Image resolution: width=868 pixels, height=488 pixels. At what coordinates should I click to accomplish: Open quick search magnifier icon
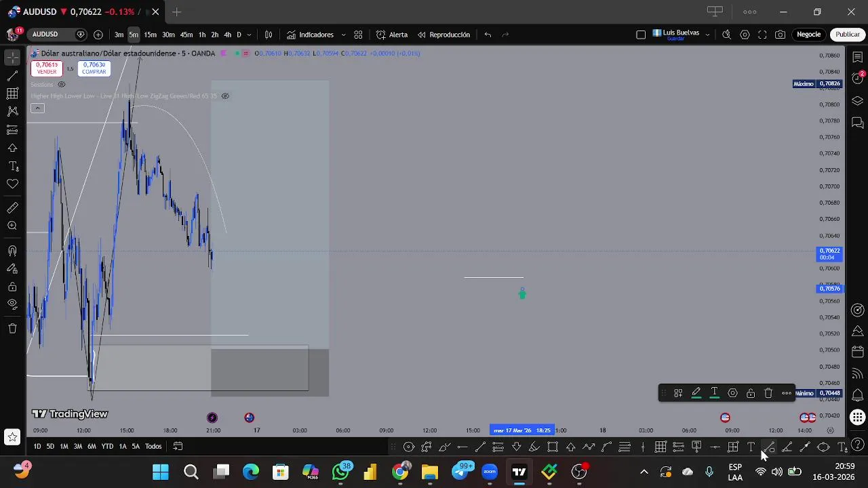726,35
